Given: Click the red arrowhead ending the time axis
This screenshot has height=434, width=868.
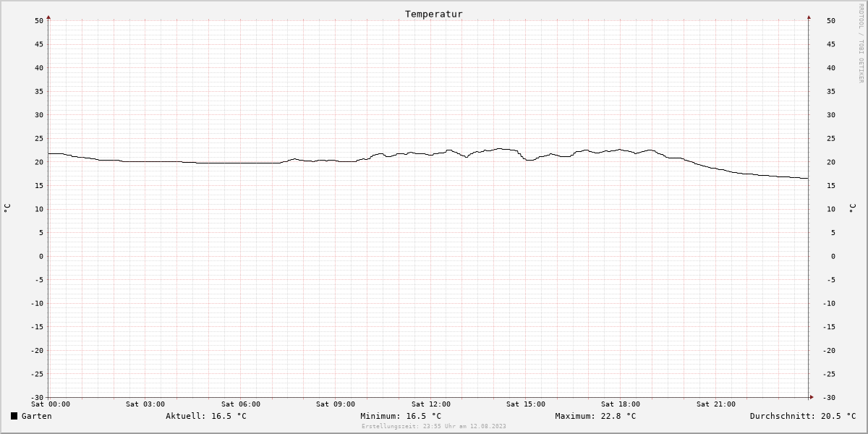Looking at the screenshot, I should point(812,397).
